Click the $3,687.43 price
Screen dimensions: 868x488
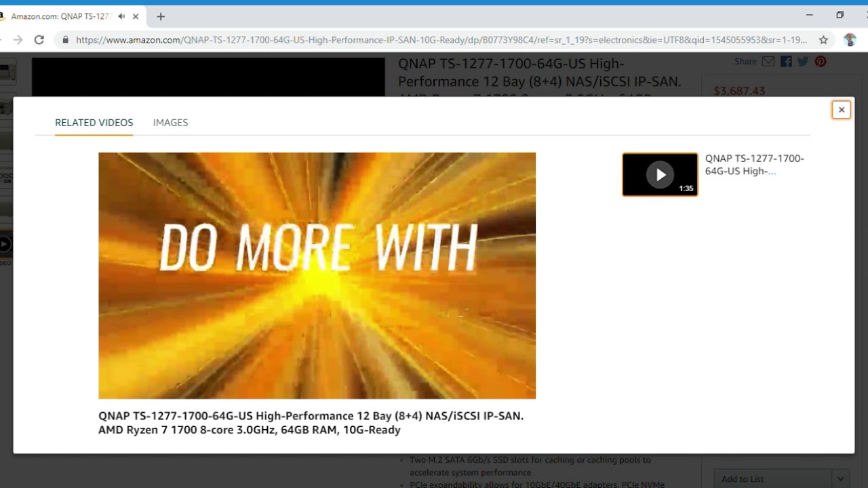coord(739,91)
